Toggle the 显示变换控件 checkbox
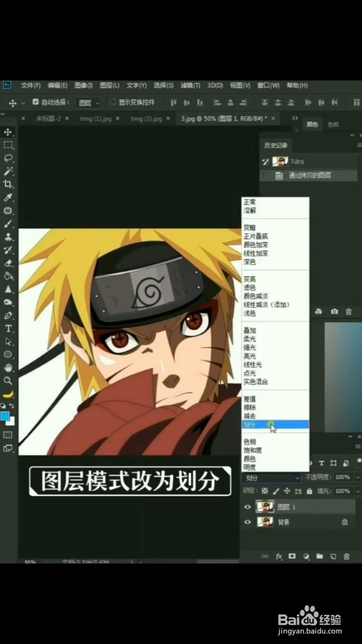This screenshot has height=644, width=362. [x=113, y=102]
